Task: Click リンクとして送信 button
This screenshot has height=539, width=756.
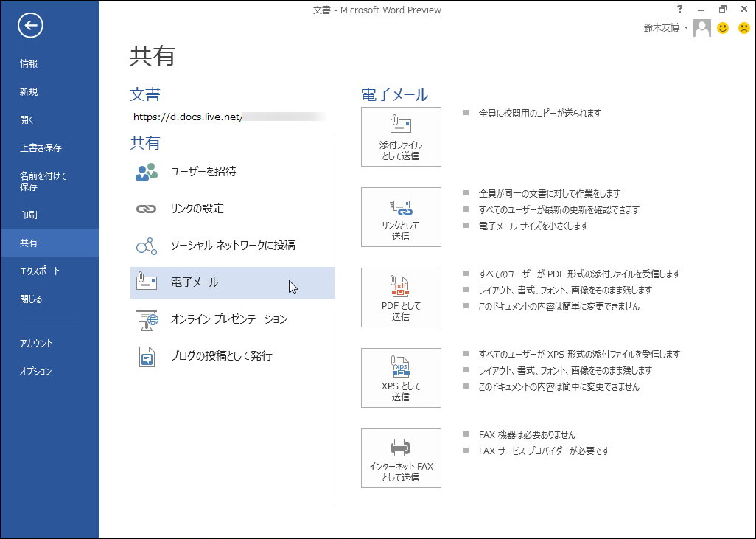Action: click(x=401, y=217)
